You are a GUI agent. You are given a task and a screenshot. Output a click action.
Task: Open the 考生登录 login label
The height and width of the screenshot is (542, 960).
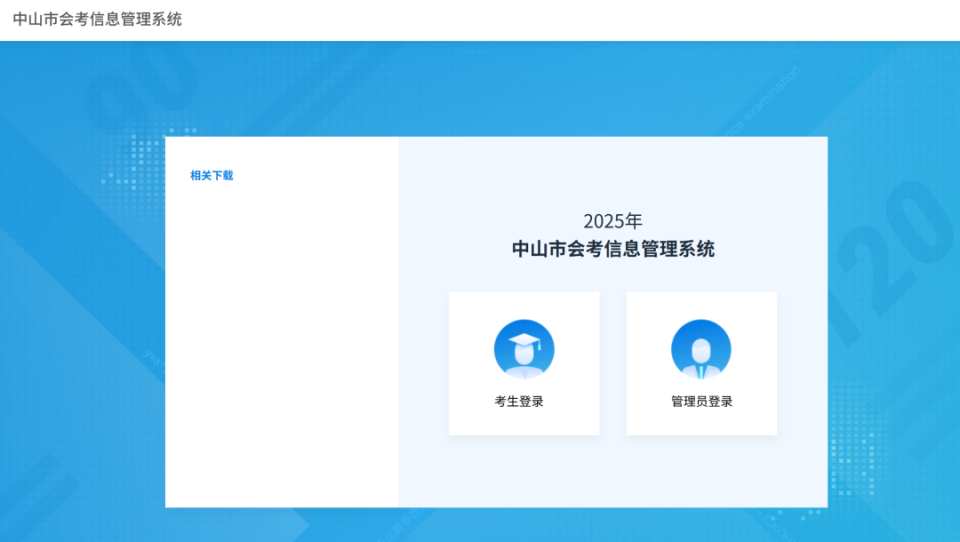tap(519, 401)
